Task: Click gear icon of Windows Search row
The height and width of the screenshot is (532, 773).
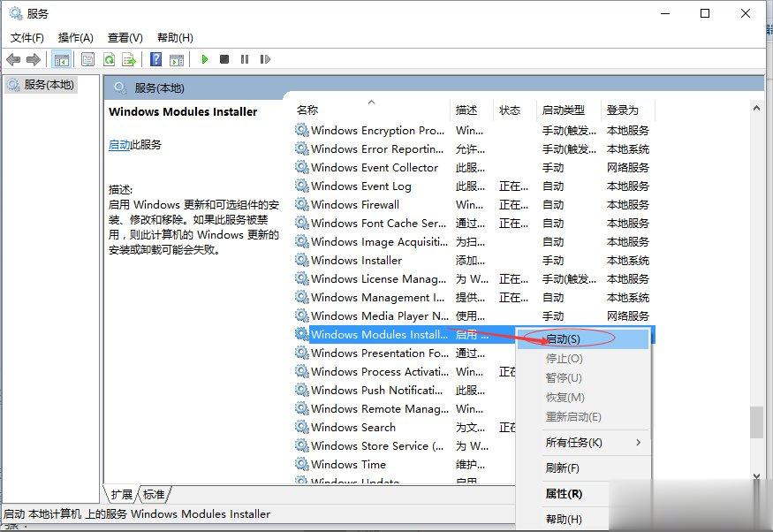Action: pyautogui.click(x=302, y=427)
